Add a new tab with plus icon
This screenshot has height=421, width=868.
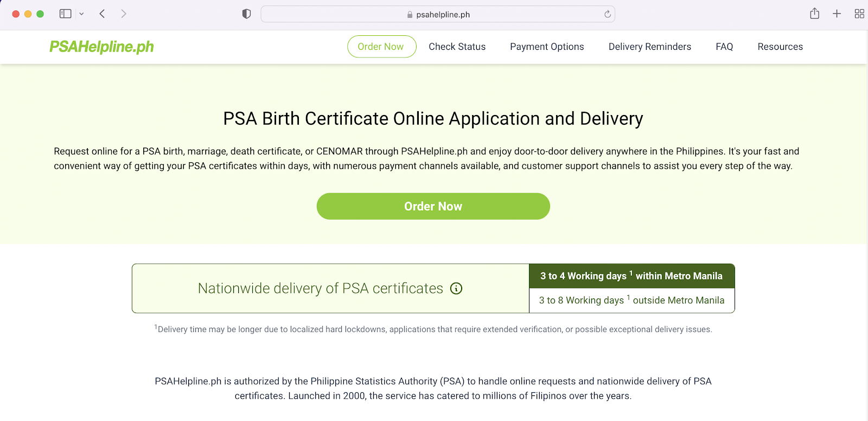click(x=837, y=14)
